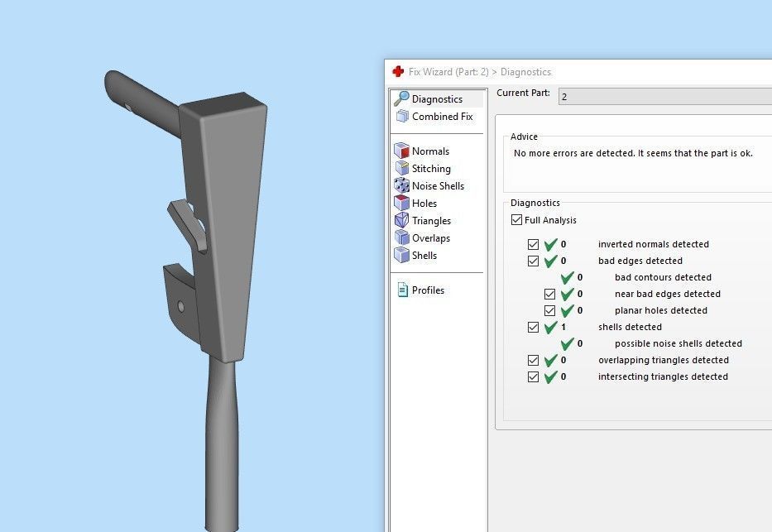
Task: Uncheck inverted normals detected checkbox
Action: click(x=533, y=244)
